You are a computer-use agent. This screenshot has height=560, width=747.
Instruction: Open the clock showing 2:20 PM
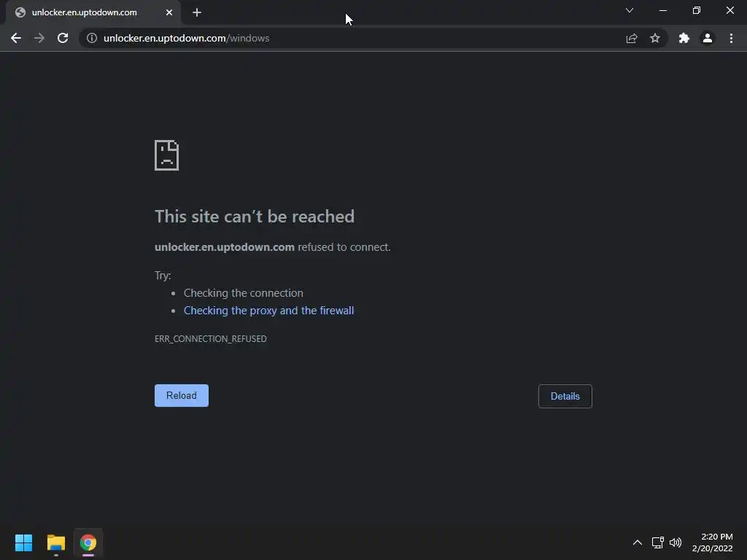(712, 542)
